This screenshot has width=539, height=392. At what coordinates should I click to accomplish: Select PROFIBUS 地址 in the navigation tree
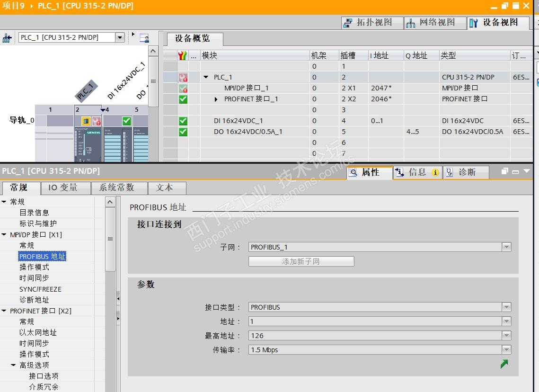(42, 256)
